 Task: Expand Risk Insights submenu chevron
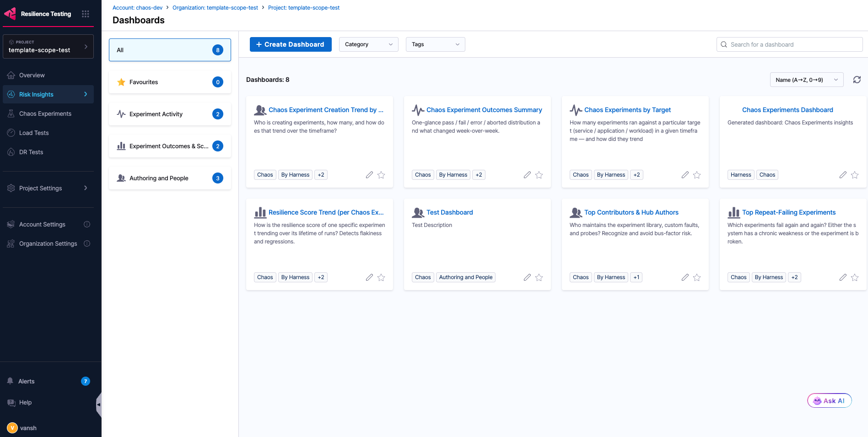86,94
